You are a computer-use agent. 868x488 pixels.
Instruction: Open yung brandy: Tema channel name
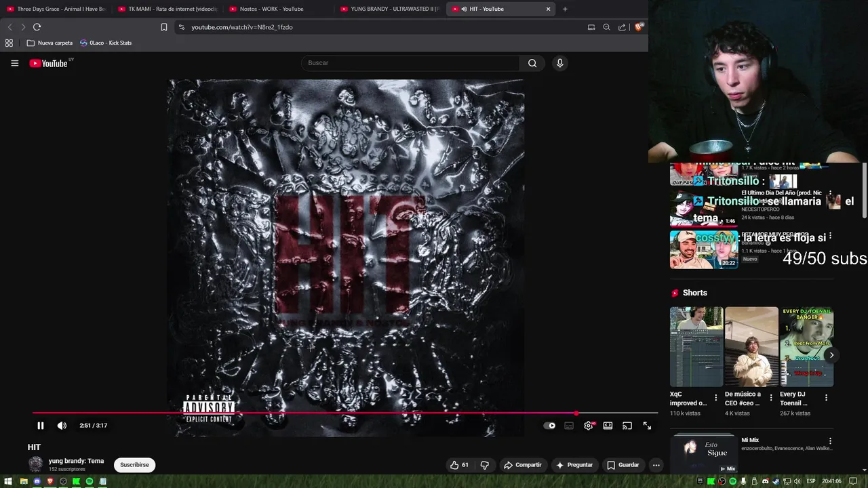pyautogui.click(x=76, y=461)
